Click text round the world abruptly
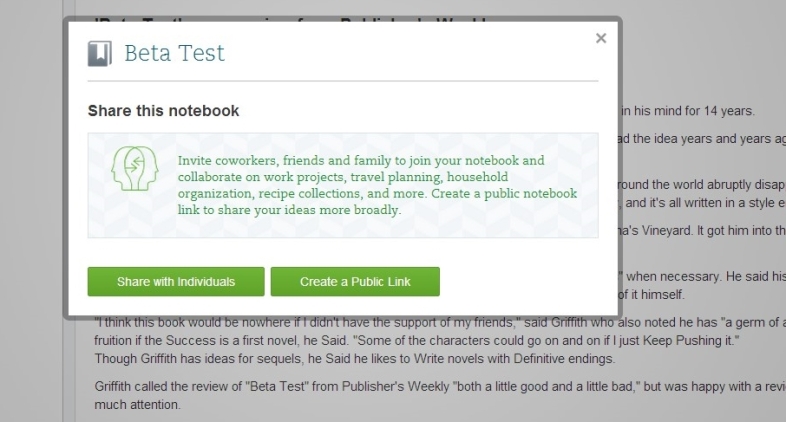Viewport: 786px width, 422px height. pyautogui.click(x=702, y=184)
